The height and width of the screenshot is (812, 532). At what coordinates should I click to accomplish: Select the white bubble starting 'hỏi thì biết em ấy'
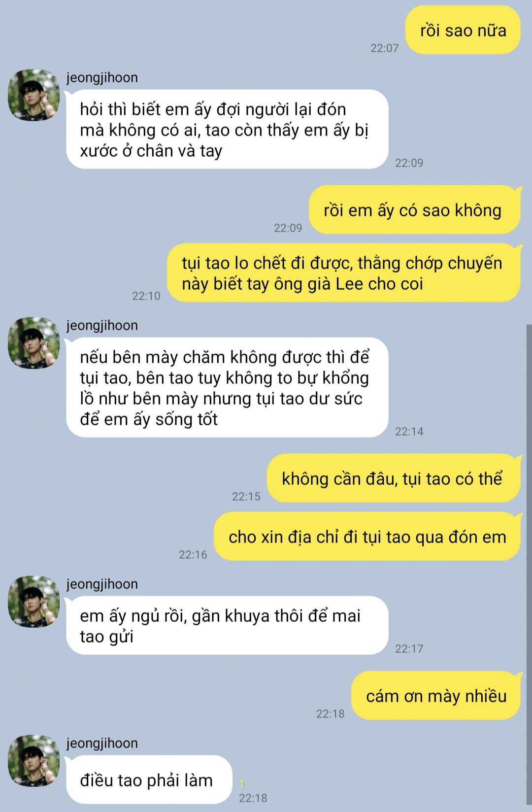227,130
